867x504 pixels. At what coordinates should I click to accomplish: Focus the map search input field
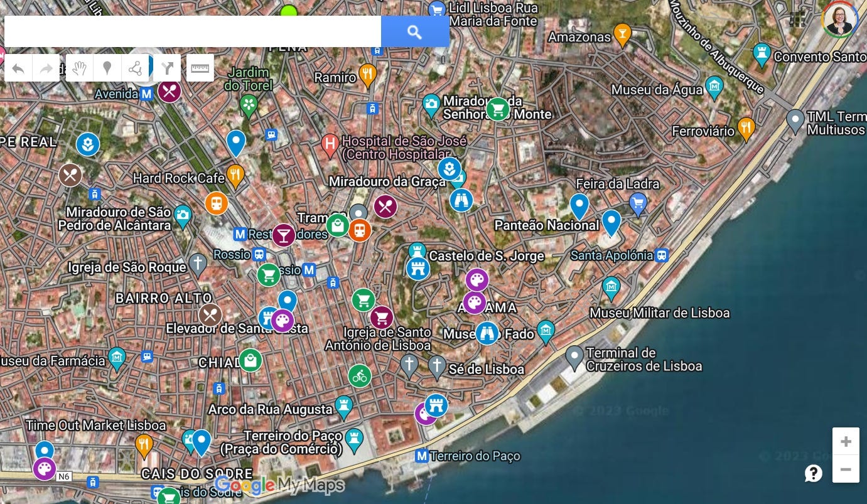[193, 31]
